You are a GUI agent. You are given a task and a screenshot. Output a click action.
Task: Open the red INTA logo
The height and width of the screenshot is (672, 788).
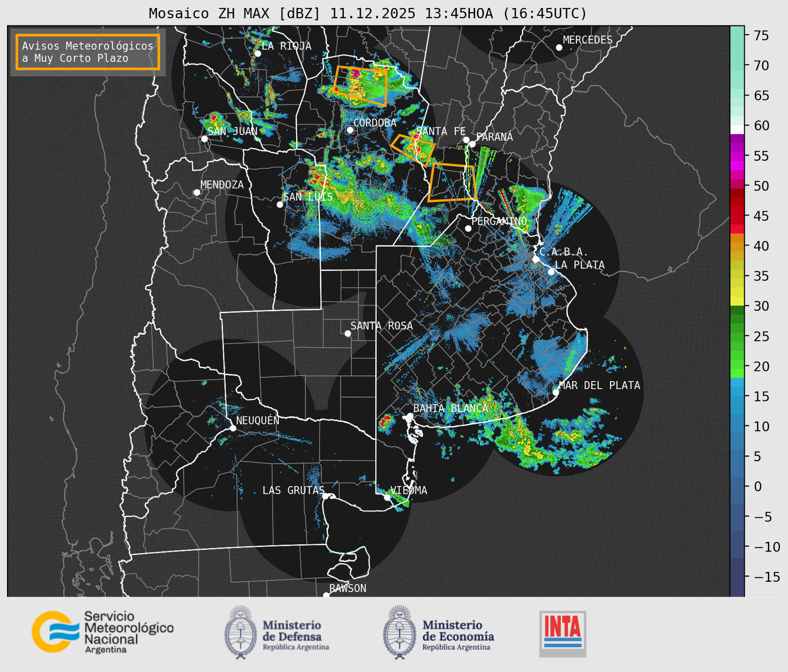562,634
